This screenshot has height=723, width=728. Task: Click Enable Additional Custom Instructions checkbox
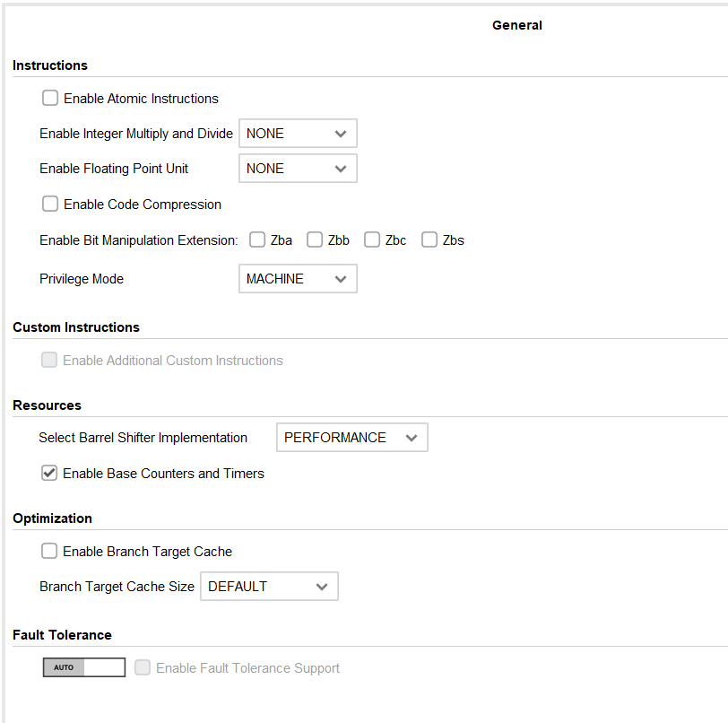coord(49,361)
